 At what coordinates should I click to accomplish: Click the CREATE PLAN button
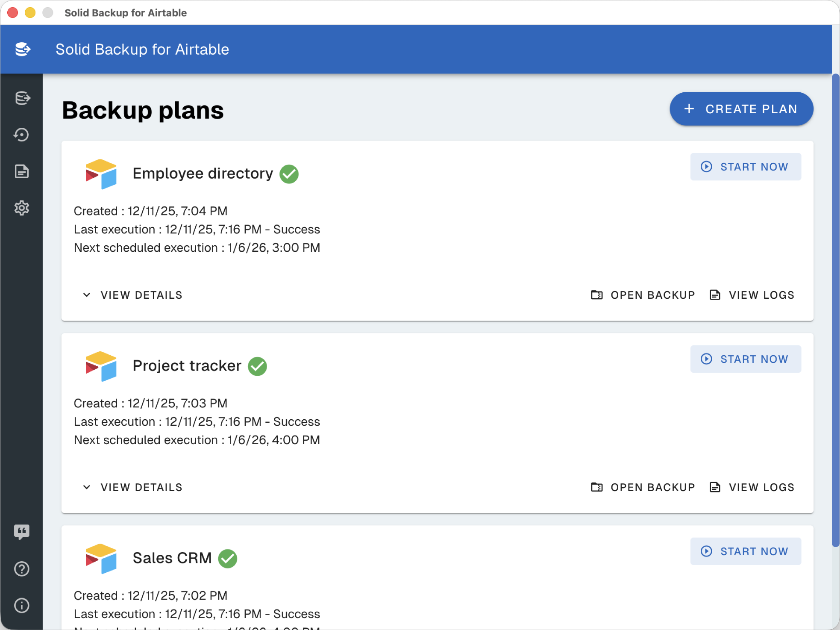point(741,109)
